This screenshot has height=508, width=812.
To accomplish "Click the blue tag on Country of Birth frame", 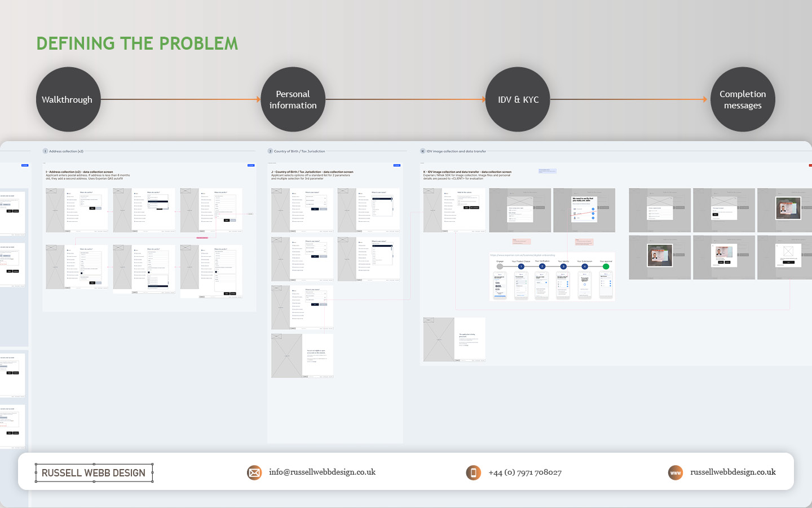I will pos(397,165).
